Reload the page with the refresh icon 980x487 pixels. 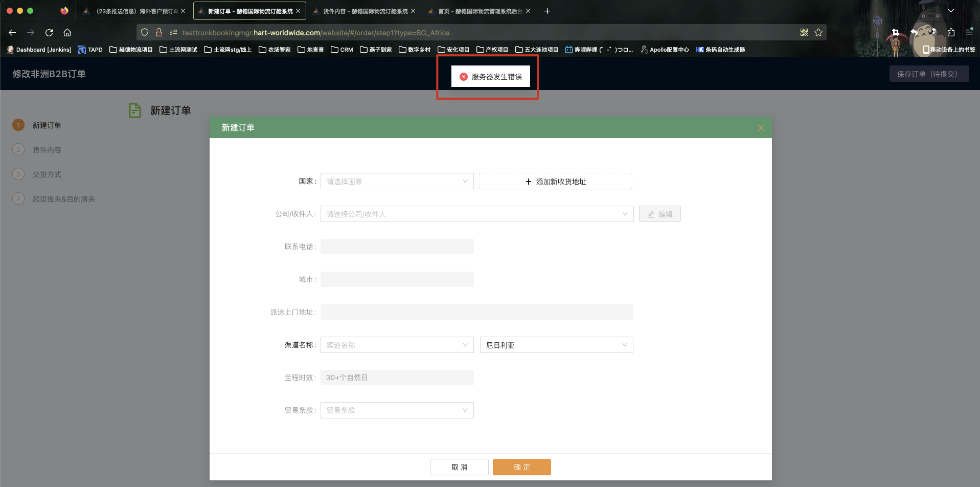[x=49, y=33]
